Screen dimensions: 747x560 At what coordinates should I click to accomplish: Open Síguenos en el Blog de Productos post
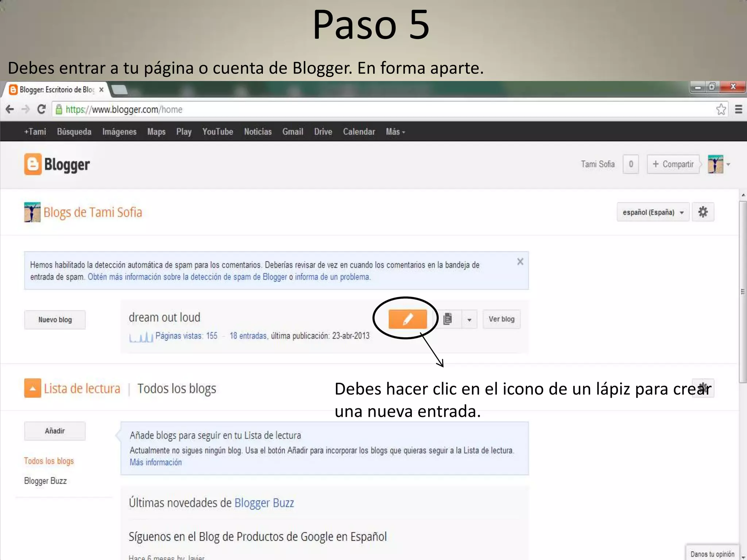[x=258, y=537]
